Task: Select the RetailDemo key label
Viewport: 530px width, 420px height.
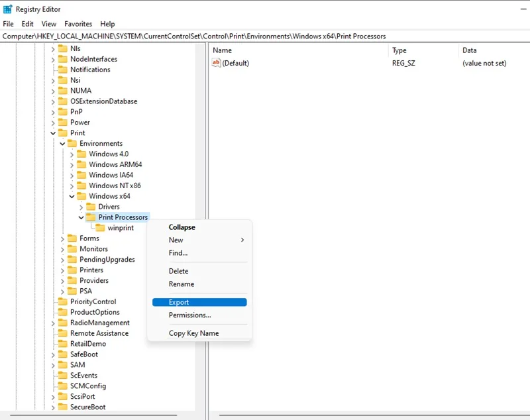Action: click(x=88, y=344)
